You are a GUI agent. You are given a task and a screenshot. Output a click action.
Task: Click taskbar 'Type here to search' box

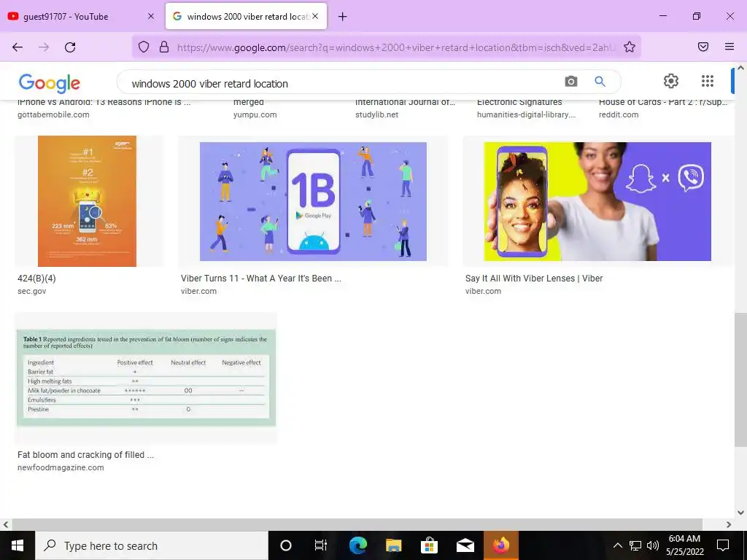(x=152, y=545)
